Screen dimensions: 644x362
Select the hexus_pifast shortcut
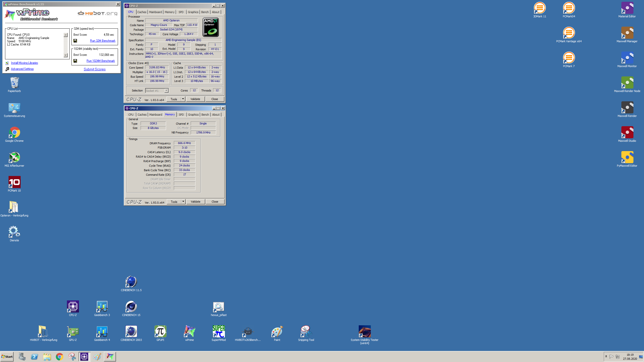(219, 309)
